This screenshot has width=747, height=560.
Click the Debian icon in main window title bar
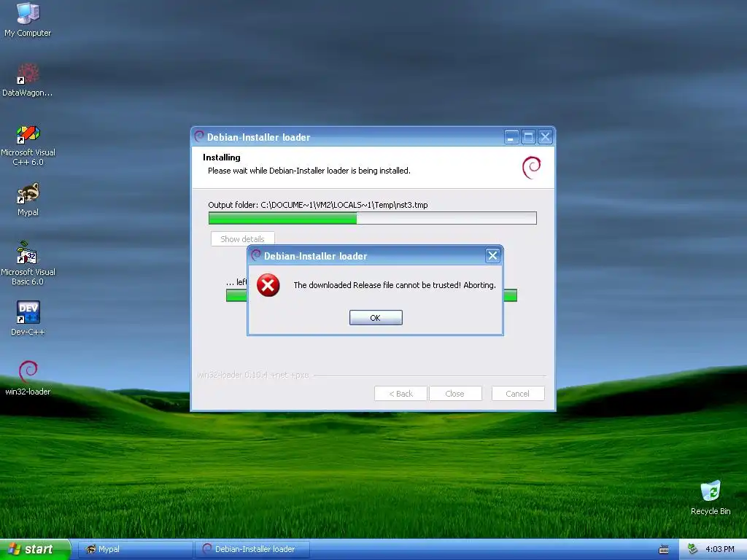[199, 136]
